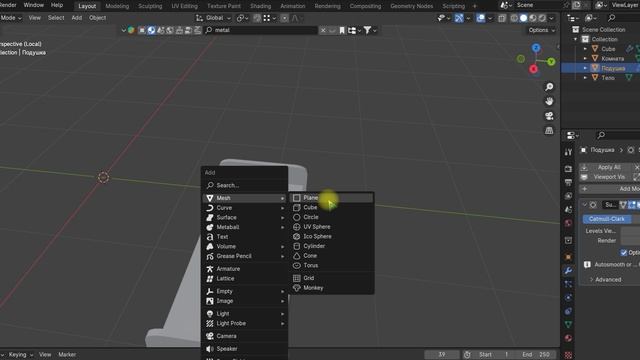The height and width of the screenshot is (360, 640).
Task: Select wireframe viewport shading
Action: [514, 18]
